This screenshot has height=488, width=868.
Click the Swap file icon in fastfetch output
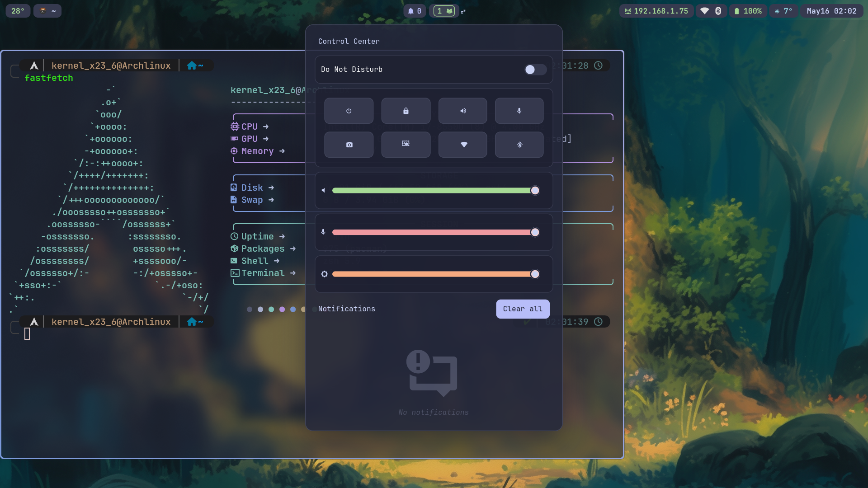234,200
